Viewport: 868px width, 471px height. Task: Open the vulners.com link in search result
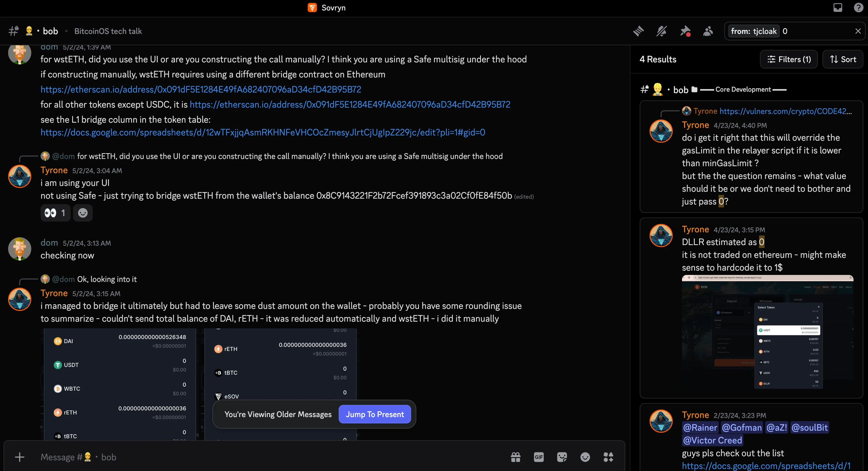[x=785, y=111]
